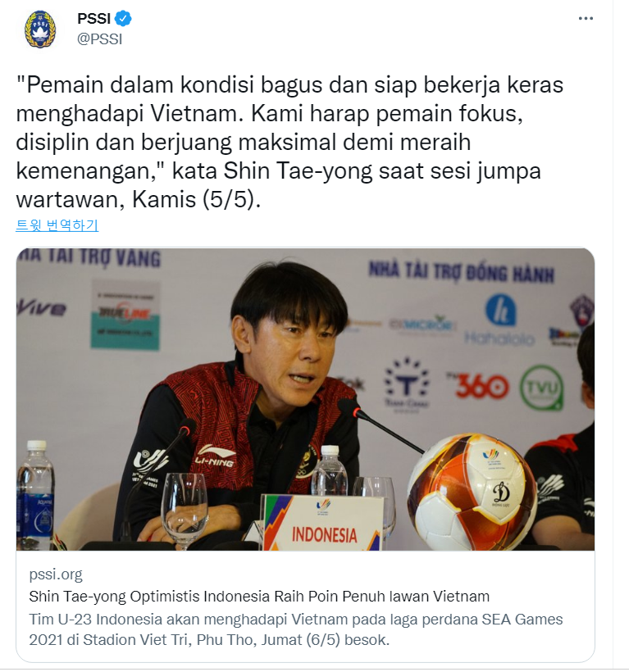Click the INDONESIA nameplate in the photo
Viewport: 629px width, 672px height.
324,523
